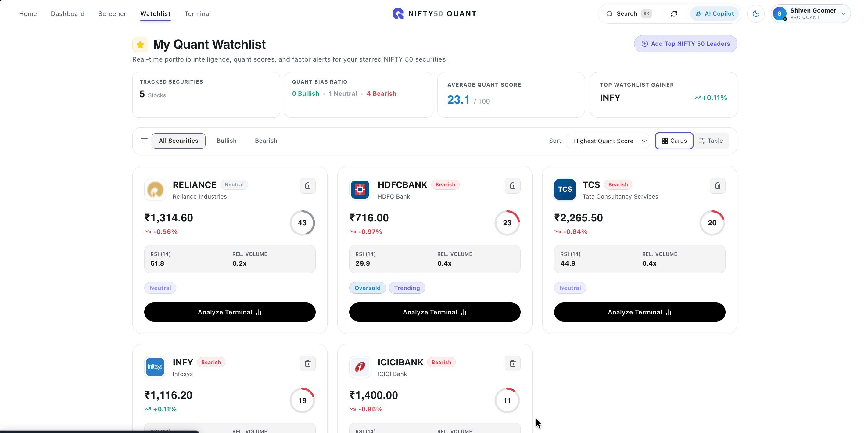Click Add Top NIFTY 50 Leaders

click(685, 44)
